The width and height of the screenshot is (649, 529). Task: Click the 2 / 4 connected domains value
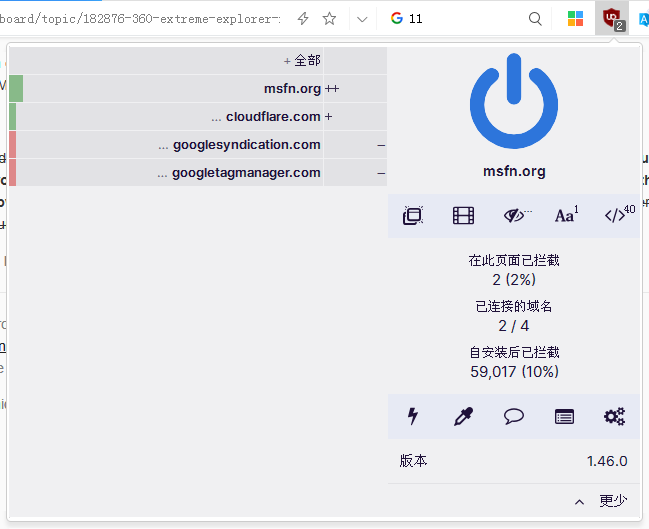pyautogui.click(x=514, y=326)
